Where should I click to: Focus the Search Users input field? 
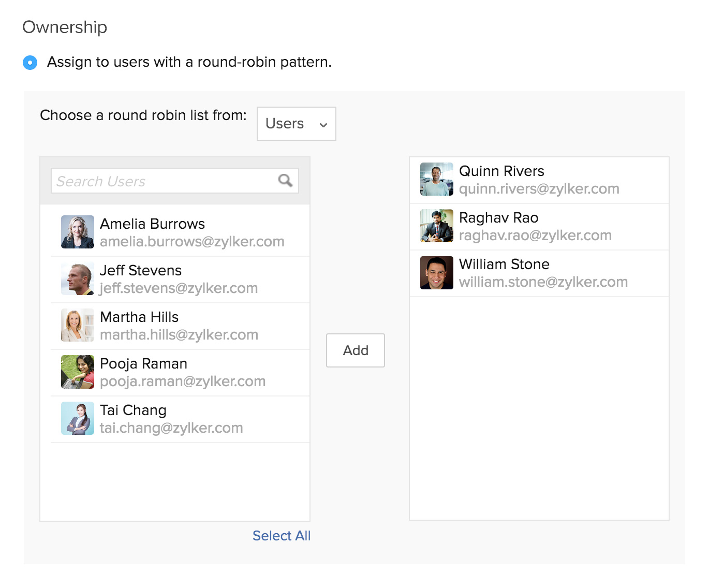click(166, 181)
